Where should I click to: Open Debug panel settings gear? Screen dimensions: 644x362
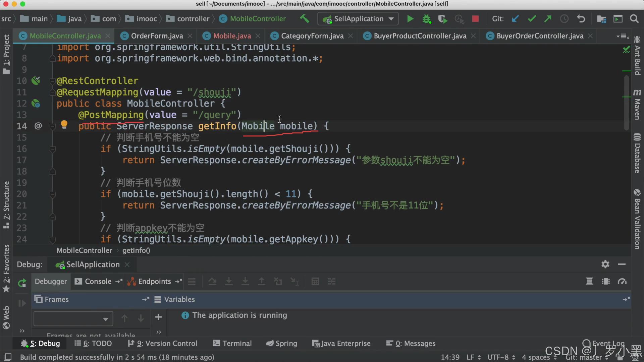click(605, 264)
